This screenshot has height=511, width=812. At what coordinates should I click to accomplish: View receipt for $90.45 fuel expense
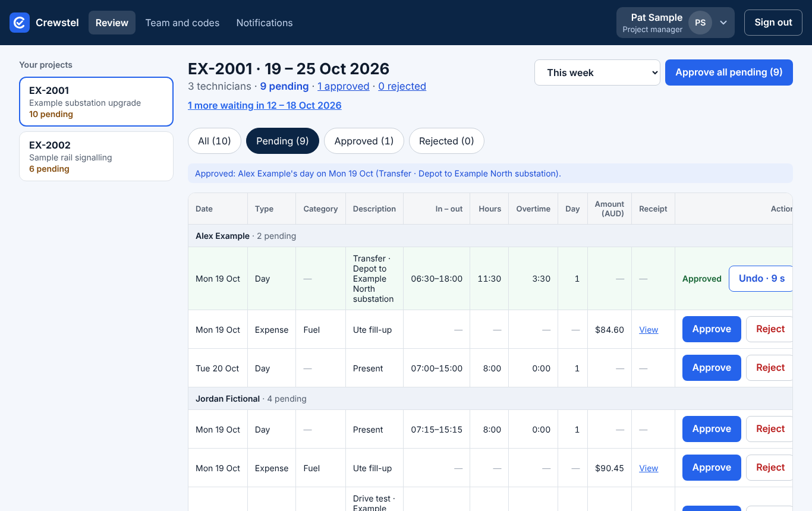coord(649,468)
